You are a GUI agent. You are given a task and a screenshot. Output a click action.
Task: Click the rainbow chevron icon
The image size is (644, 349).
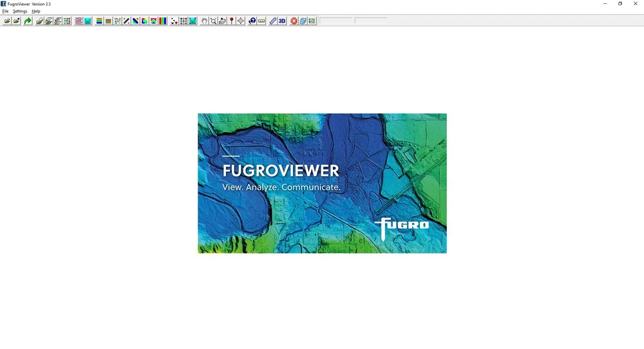154,21
